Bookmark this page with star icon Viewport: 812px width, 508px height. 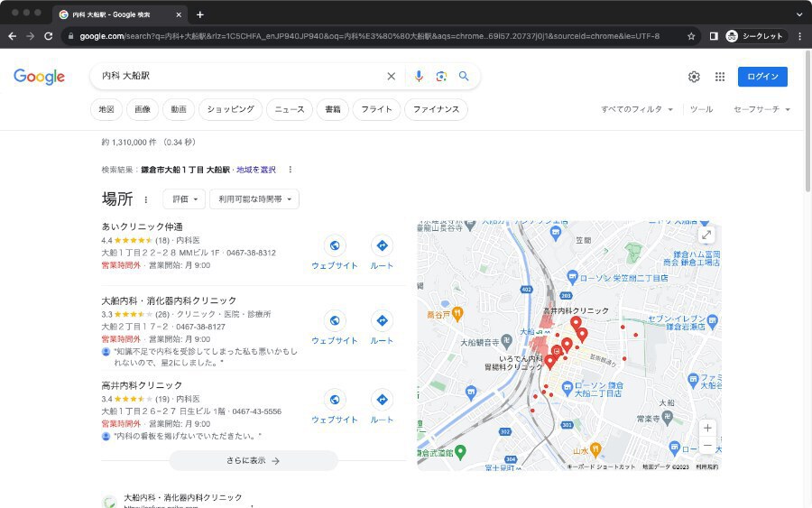click(x=691, y=36)
